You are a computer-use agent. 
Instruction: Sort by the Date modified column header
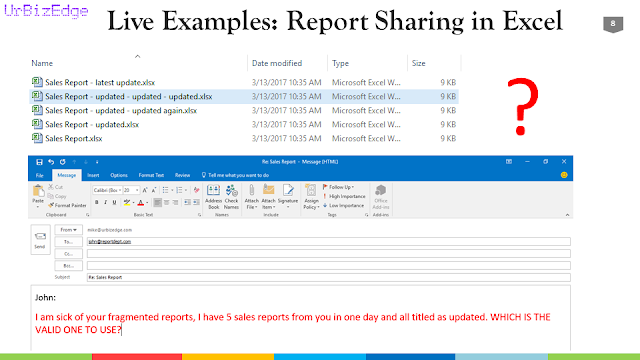(277, 63)
